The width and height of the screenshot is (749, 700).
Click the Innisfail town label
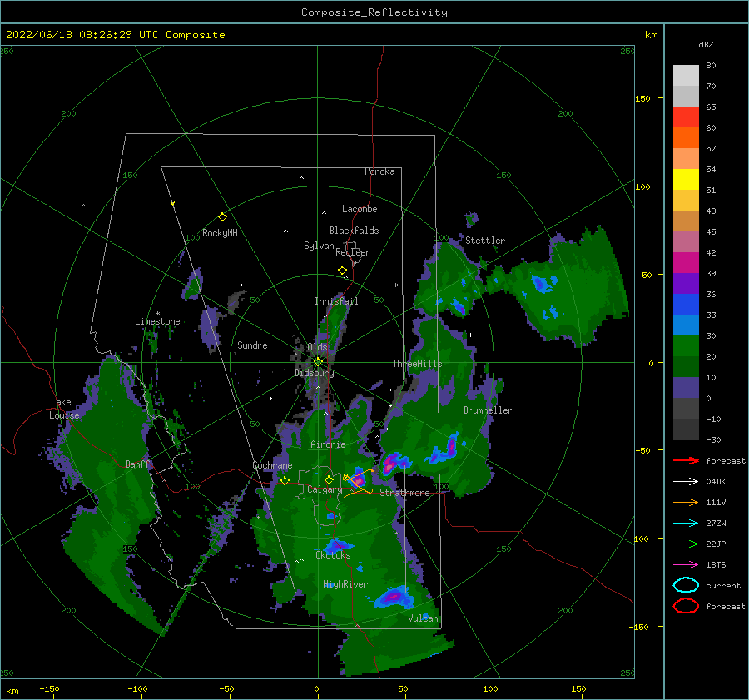336,301
